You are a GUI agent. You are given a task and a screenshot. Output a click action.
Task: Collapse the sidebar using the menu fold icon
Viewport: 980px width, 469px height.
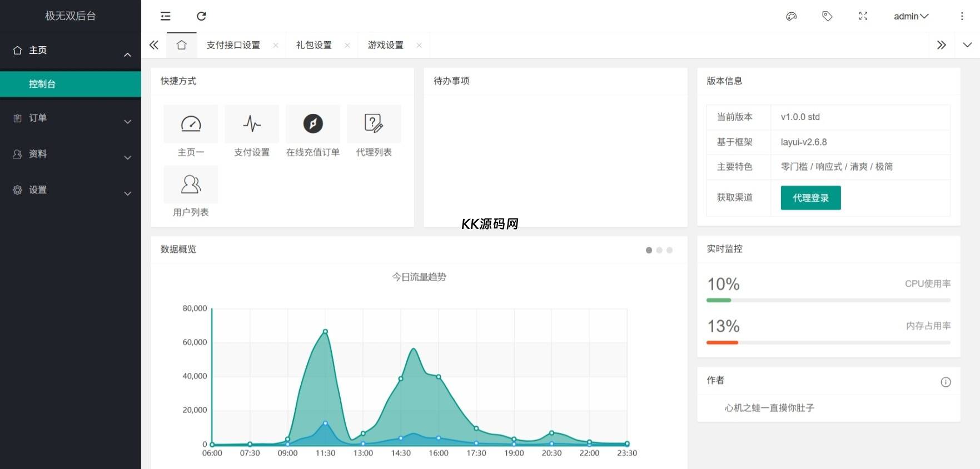pyautogui.click(x=165, y=16)
